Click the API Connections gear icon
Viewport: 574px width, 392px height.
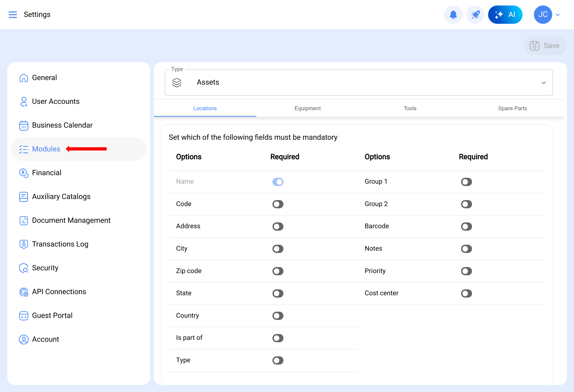coord(24,292)
